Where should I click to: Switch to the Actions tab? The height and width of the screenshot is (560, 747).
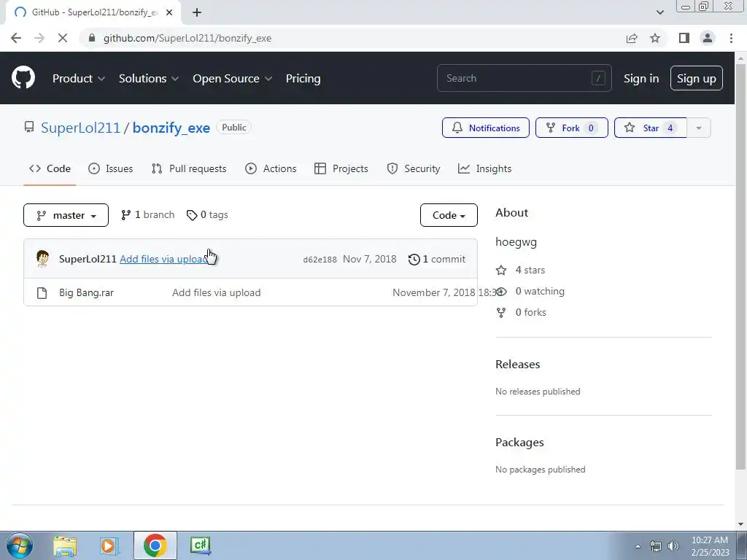pyautogui.click(x=271, y=168)
